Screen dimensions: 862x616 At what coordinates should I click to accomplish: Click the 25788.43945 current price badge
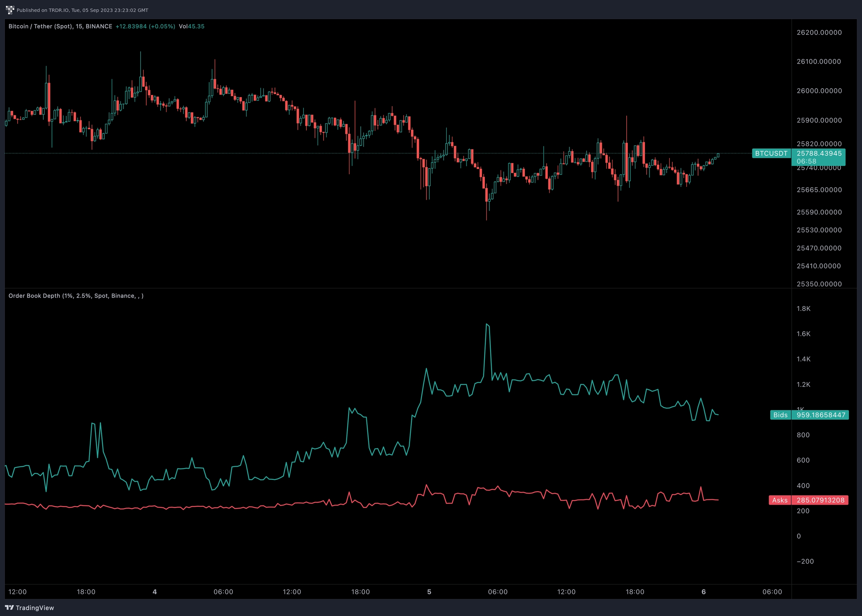(x=819, y=153)
